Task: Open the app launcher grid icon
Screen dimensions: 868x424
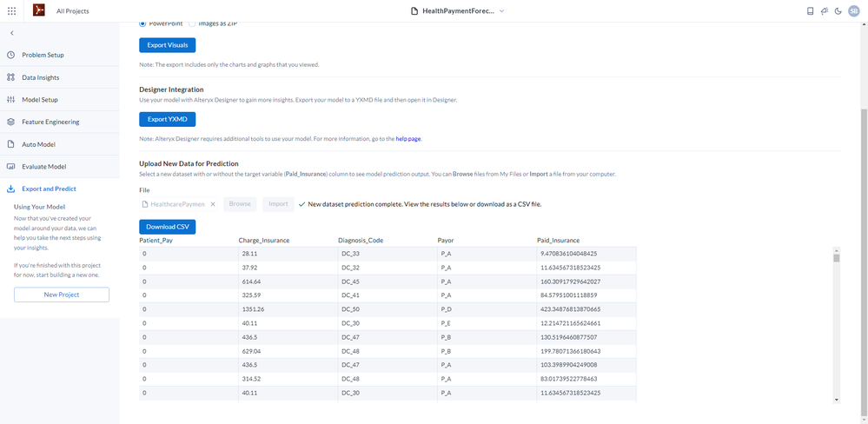Action: tap(11, 11)
